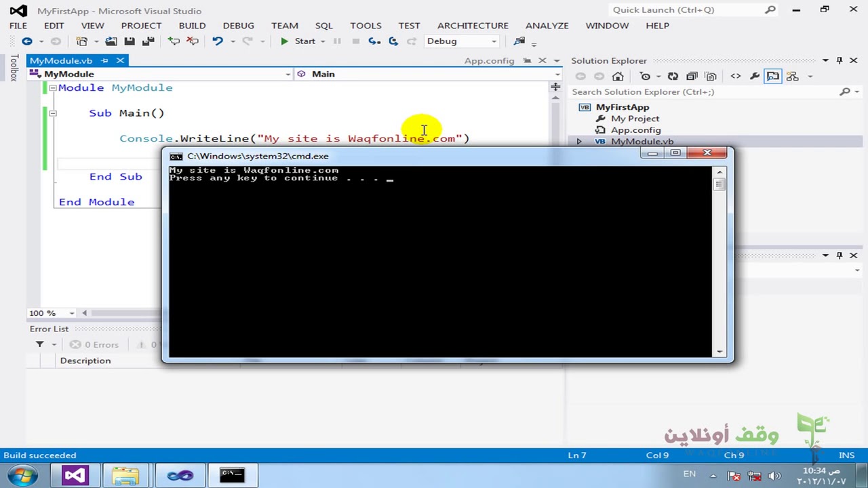The height and width of the screenshot is (488, 868).
Task: Open the Main method dropdown
Action: [557, 74]
